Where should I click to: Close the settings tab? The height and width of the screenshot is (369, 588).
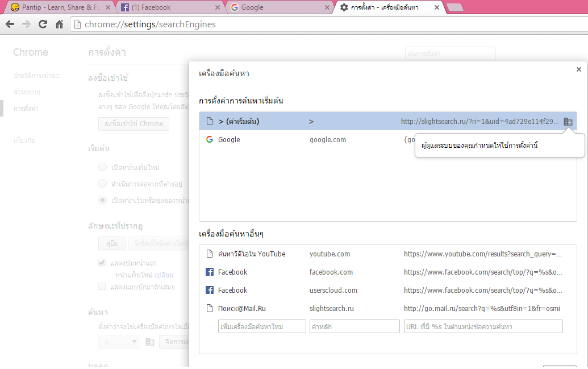point(437,7)
